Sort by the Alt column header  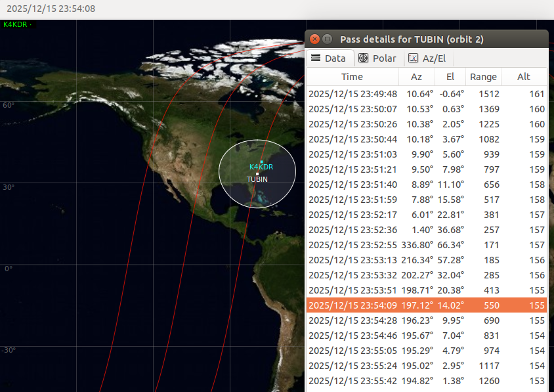pyautogui.click(x=524, y=77)
